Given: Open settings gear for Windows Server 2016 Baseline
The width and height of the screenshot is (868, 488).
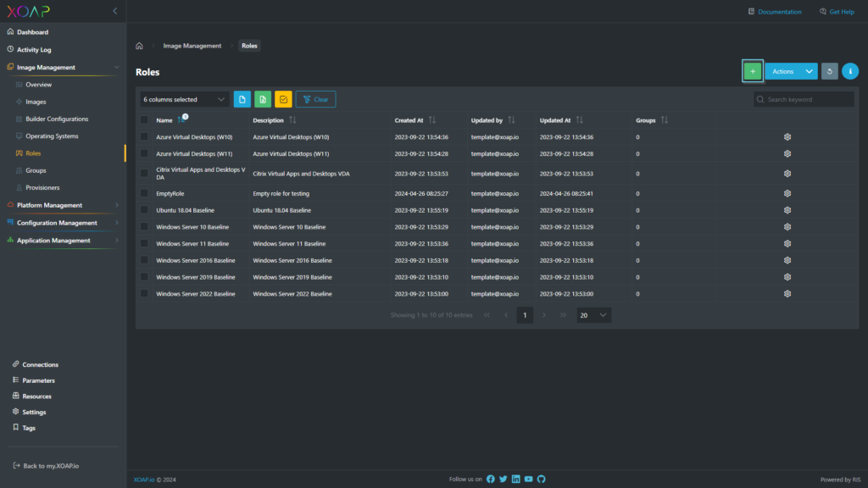Looking at the screenshot, I should tap(787, 261).
